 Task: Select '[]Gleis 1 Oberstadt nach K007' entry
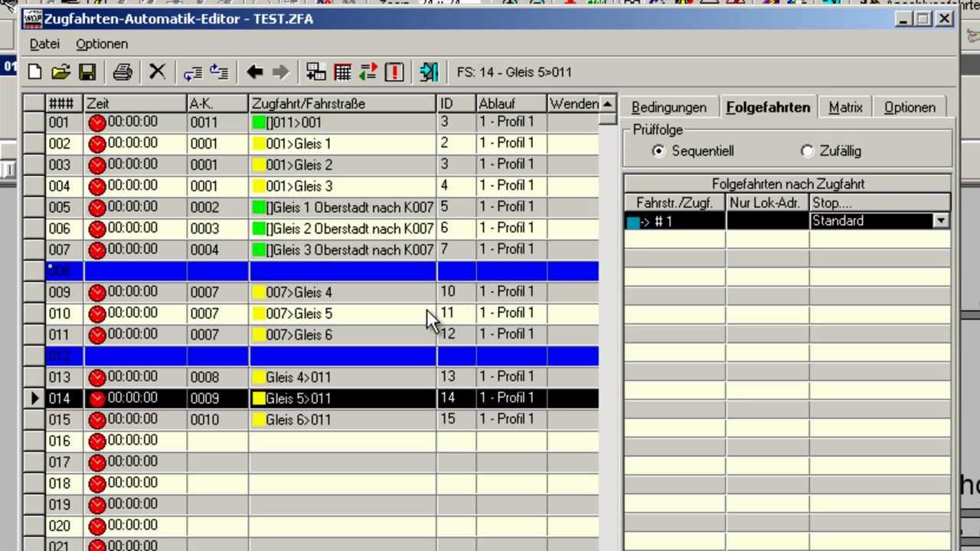tap(343, 207)
